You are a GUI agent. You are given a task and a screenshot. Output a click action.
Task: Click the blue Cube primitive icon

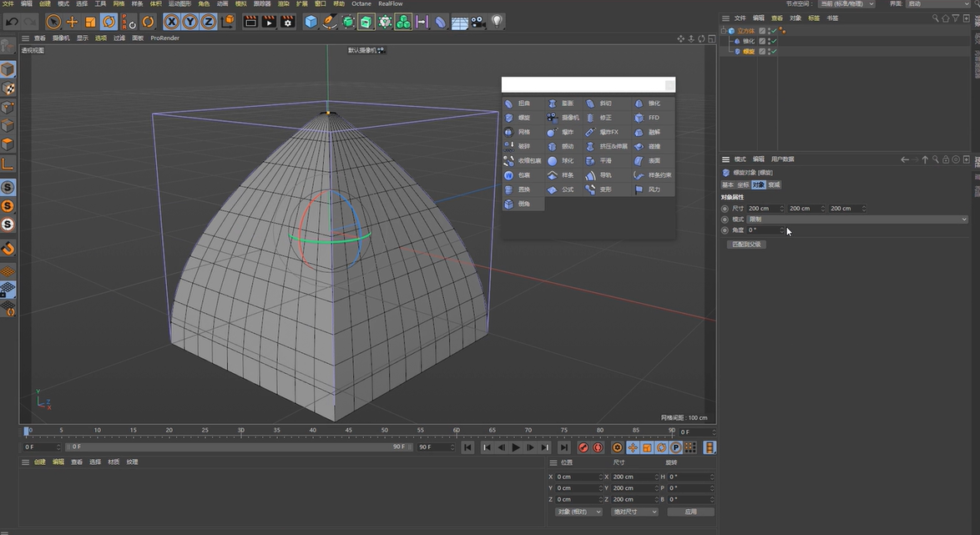311,22
